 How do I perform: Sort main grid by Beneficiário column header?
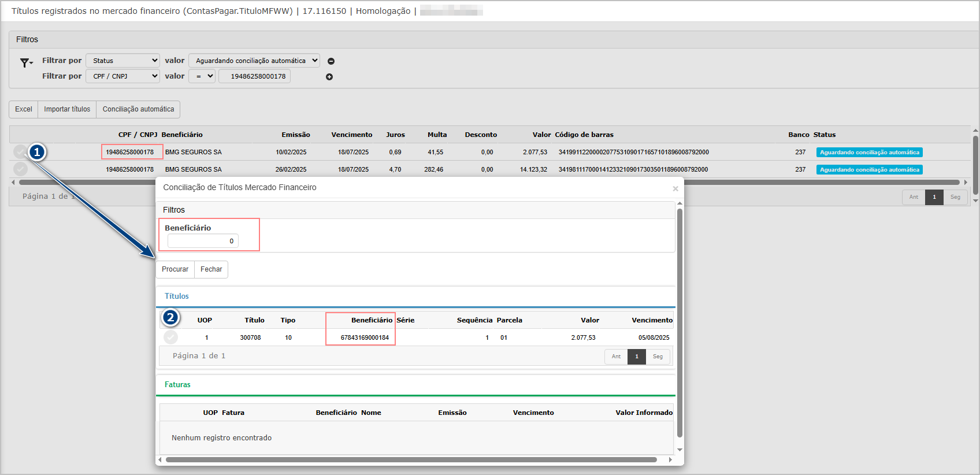tap(182, 135)
